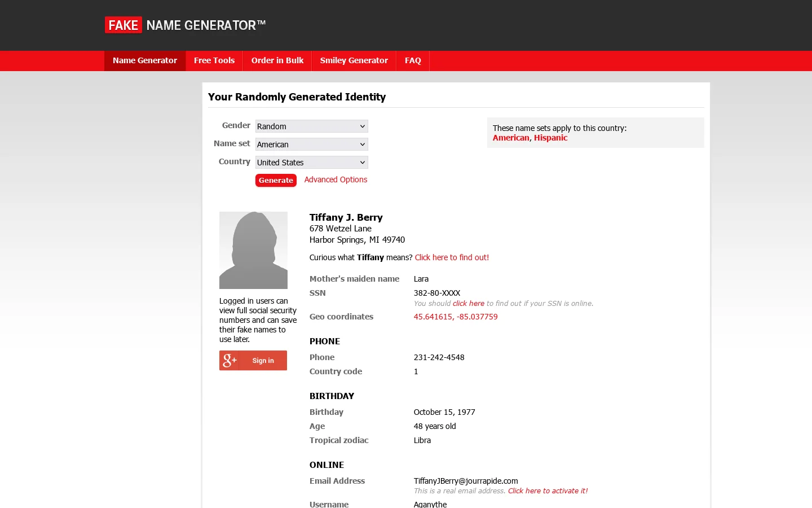The image size is (812, 508).
Task: Click the Hispanic name set link
Action: point(550,138)
